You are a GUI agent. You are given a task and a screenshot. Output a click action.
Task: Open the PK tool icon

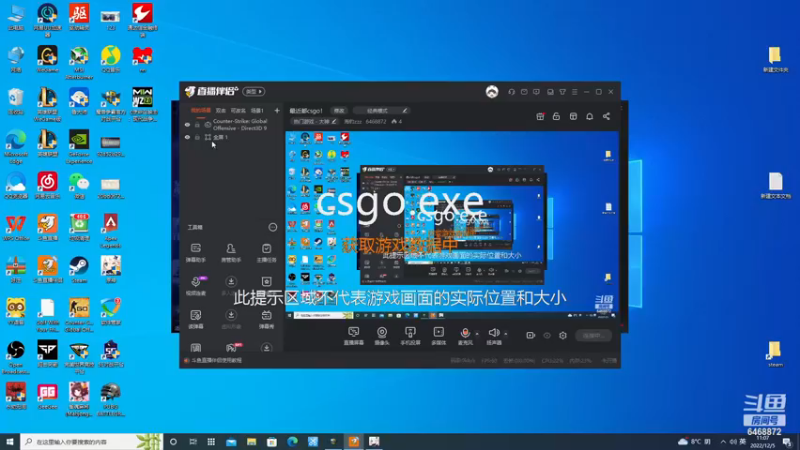tap(232, 347)
